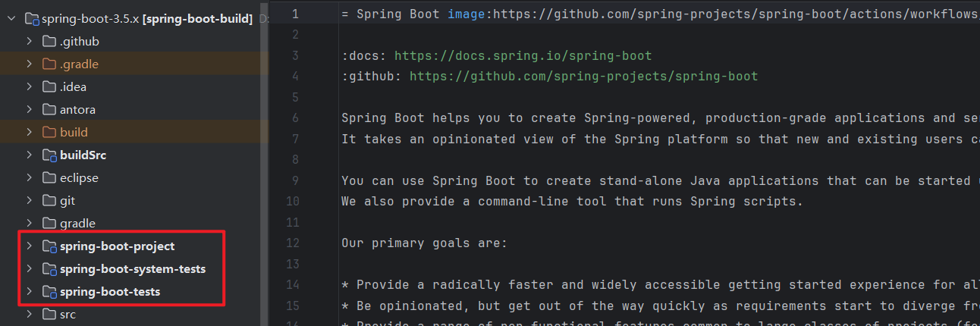Expand the spring-boot-project module chevron
The image size is (980, 326).
[29, 246]
